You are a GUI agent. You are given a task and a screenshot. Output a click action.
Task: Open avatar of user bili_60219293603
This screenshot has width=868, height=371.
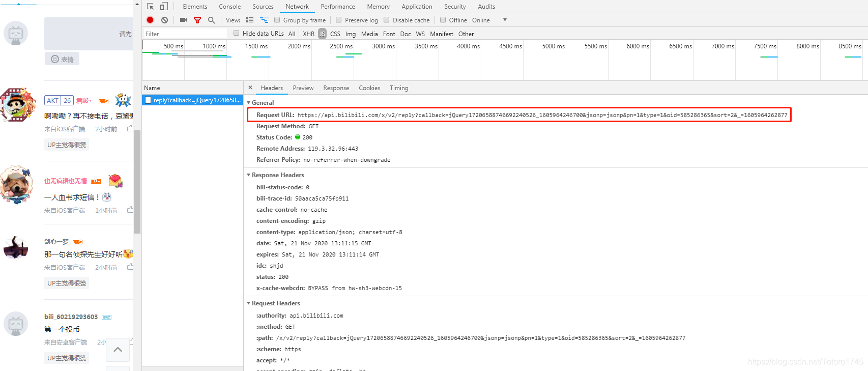click(x=16, y=324)
